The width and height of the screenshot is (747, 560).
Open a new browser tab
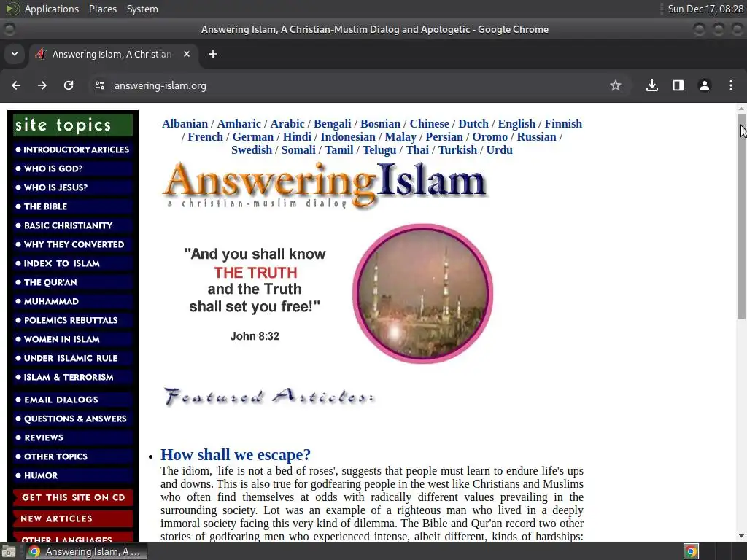click(x=213, y=54)
